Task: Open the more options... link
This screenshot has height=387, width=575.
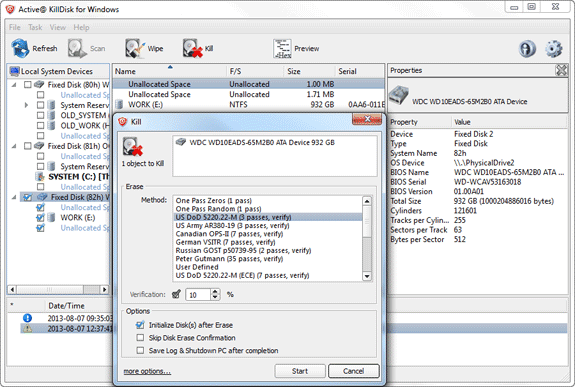Action: point(147,371)
